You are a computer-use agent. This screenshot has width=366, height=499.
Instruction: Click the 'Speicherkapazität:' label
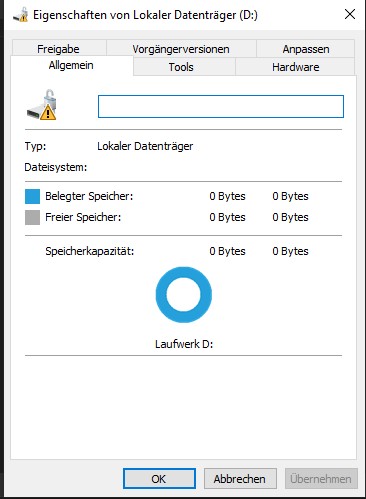pos(90,251)
